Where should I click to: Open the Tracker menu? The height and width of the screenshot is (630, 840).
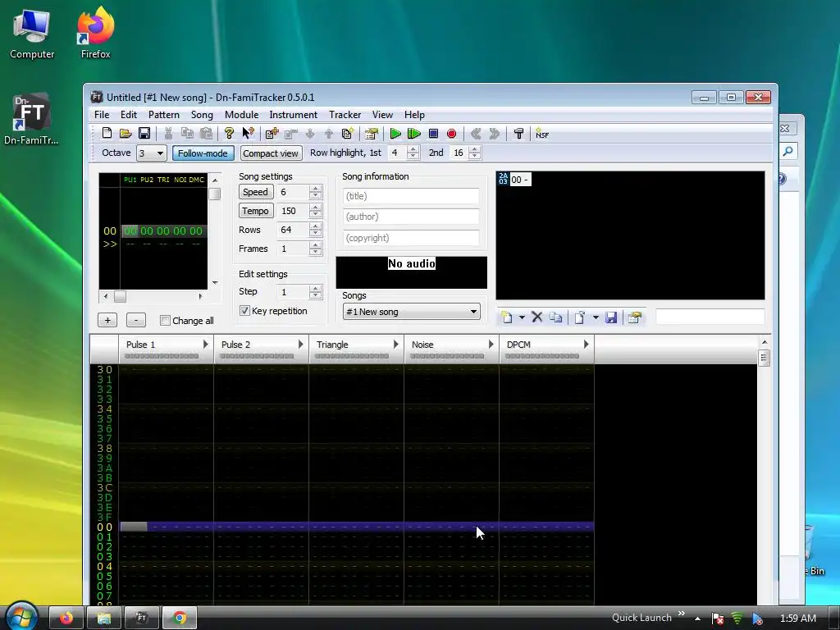pos(345,115)
